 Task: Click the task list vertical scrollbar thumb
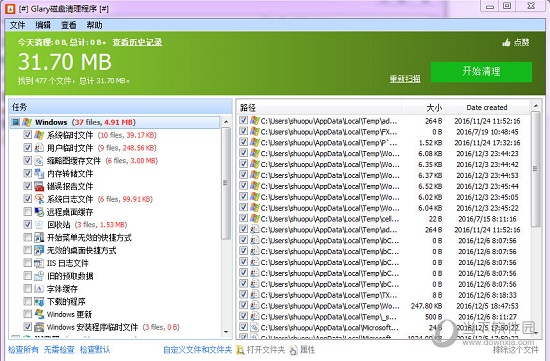coord(226,183)
